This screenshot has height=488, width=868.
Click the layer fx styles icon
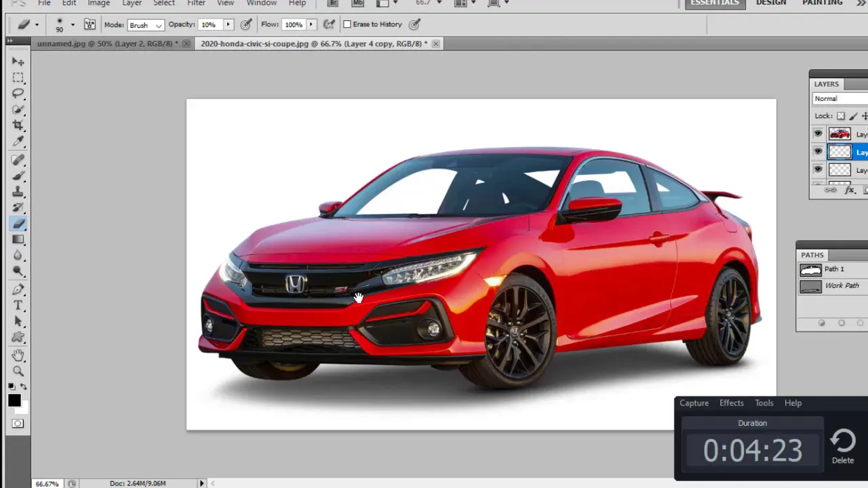pyautogui.click(x=850, y=190)
